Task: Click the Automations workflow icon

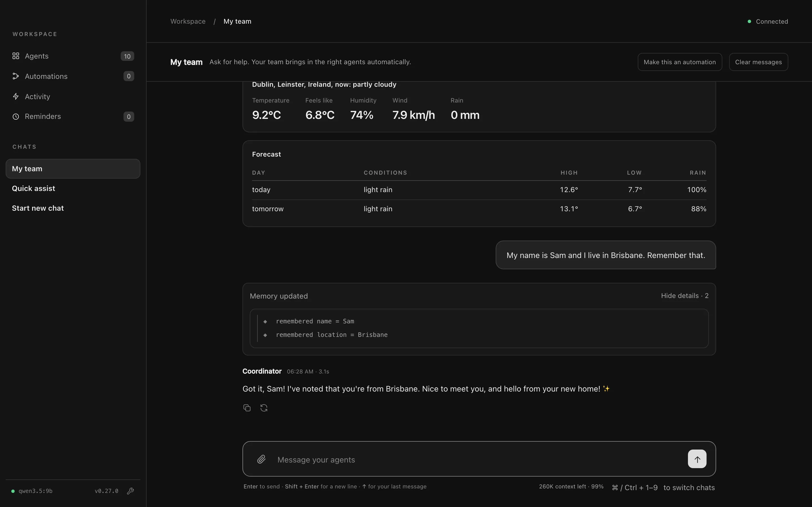Action: click(x=16, y=76)
